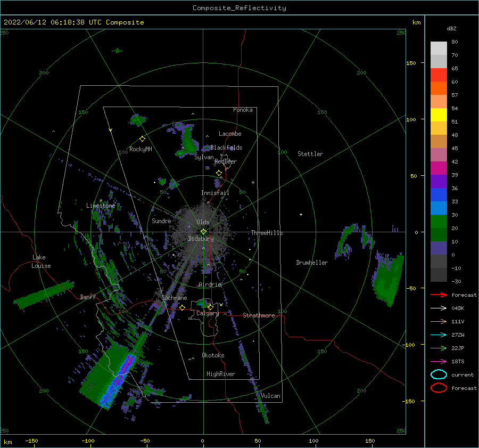Click the Composite_Reflectivity title text

pos(240,8)
